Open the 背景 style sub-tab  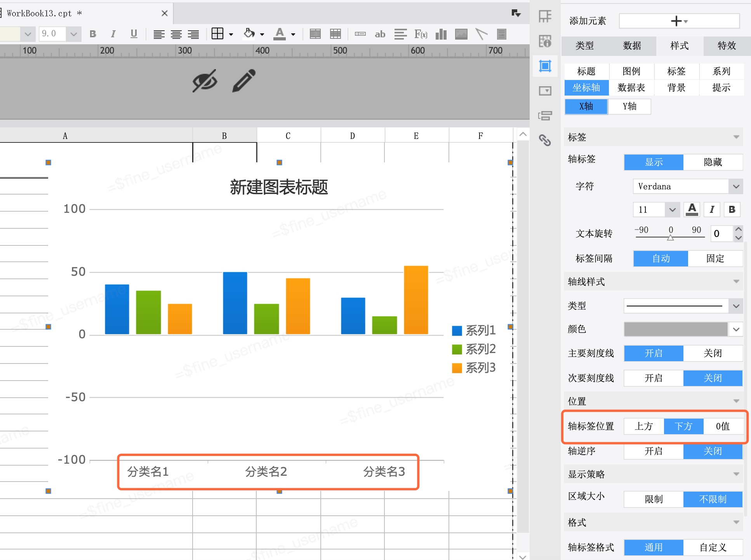pyautogui.click(x=676, y=87)
